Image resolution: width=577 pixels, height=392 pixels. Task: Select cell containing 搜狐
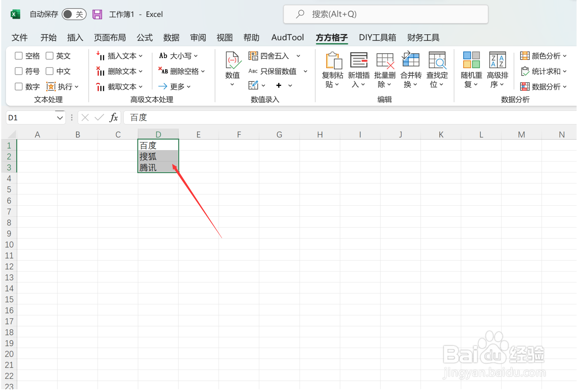point(158,156)
